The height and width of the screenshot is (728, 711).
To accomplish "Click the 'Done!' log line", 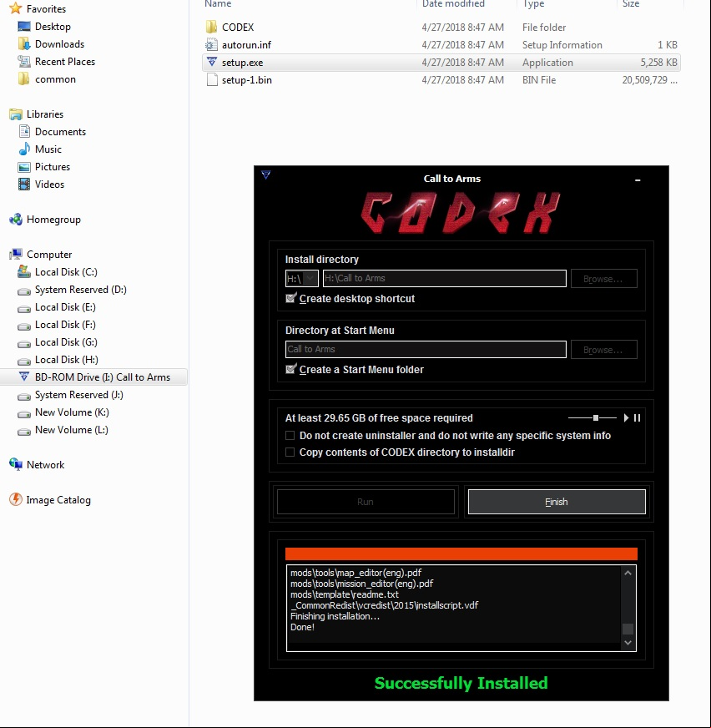I will click(x=303, y=627).
